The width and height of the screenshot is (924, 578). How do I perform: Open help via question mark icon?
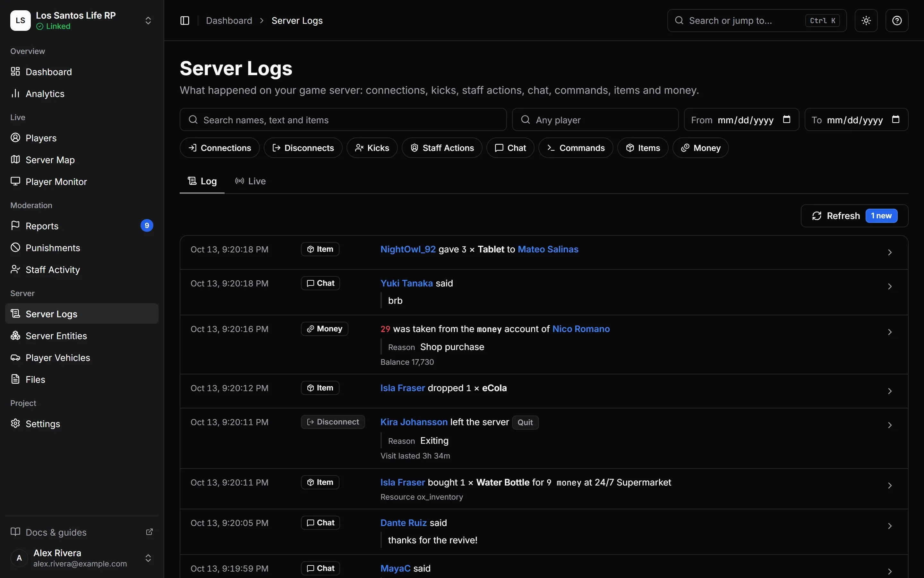pyautogui.click(x=897, y=21)
